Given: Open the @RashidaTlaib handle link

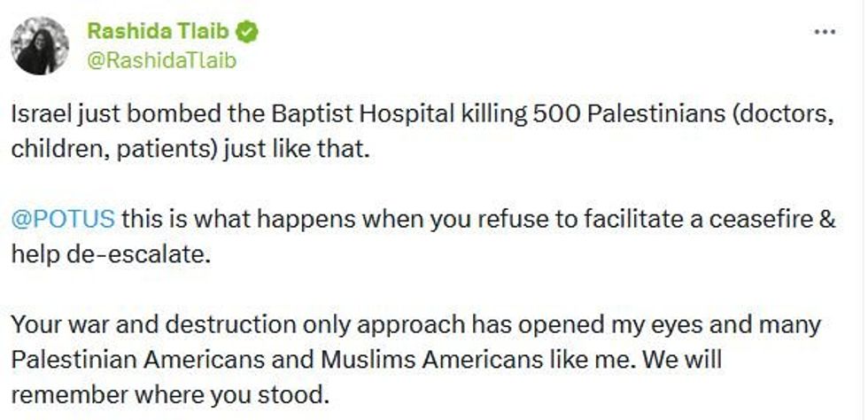Looking at the screenshot, I should click(161, 60).
